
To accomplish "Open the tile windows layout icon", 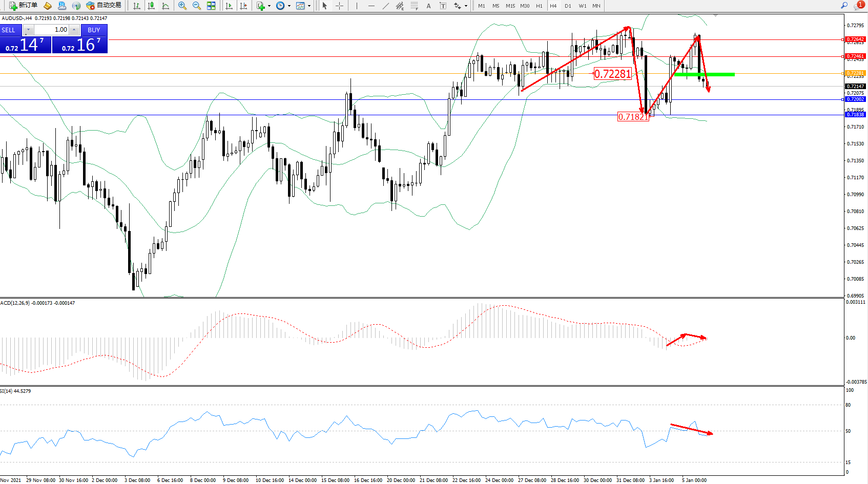I will [x=211, y=6].
